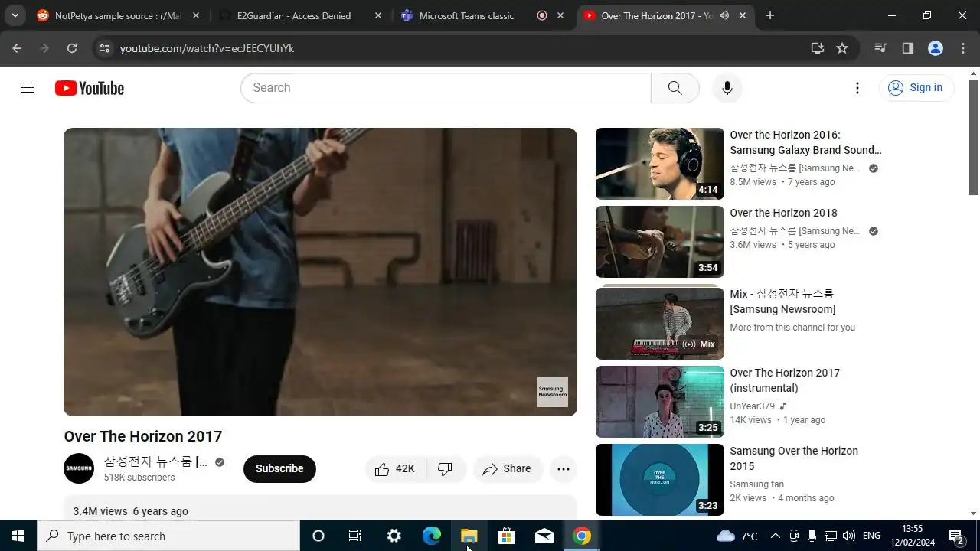
Task: Open Chrome profile avatar
Action: click(x=936, y=48)
